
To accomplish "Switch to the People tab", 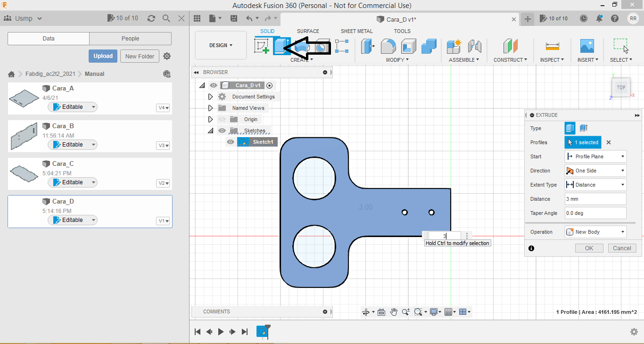I will pyautogui.click(x=130, y=39).
